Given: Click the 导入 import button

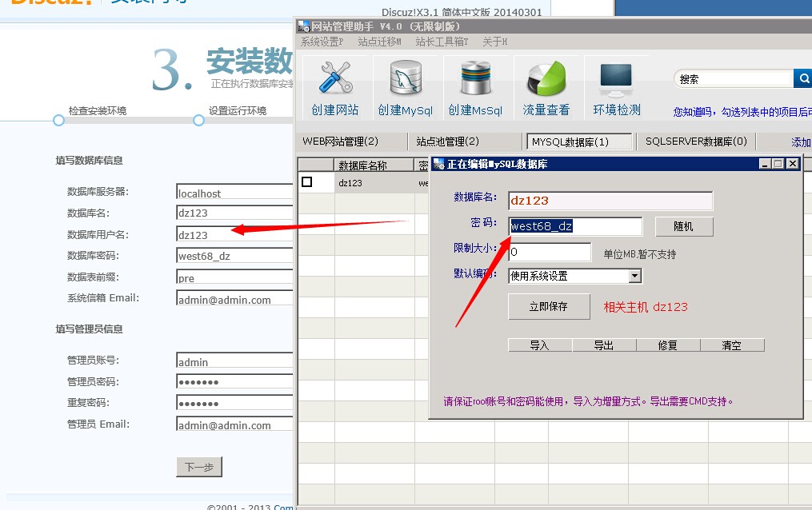Looking at the screenshot, I should click(540, 345).
